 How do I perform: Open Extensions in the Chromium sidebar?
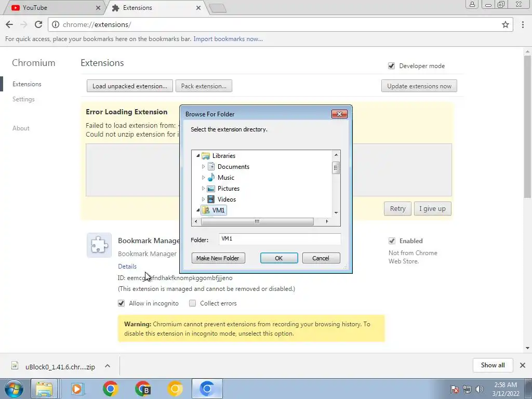27,84
